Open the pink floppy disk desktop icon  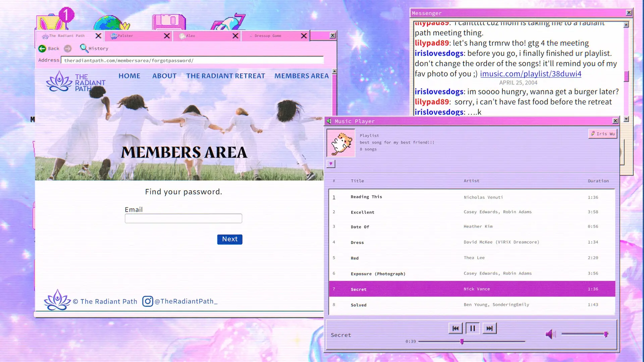[x=169, y=22]
